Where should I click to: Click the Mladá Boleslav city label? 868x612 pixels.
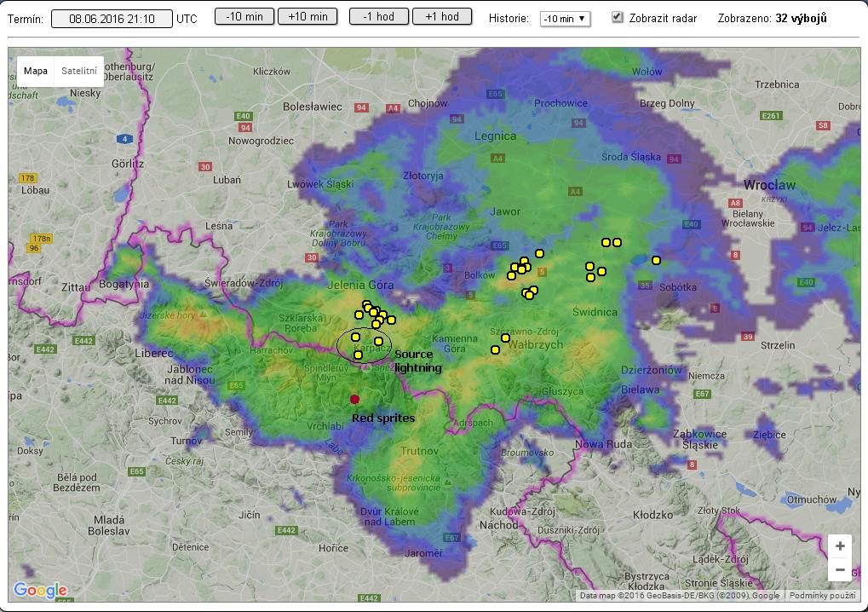[109, 525]
